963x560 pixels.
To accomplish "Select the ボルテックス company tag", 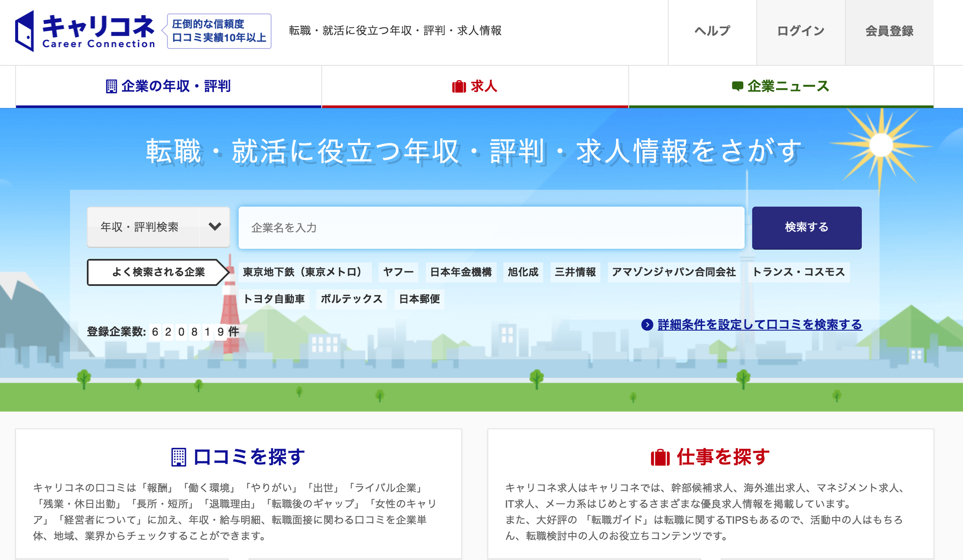I will pos(352,299).
